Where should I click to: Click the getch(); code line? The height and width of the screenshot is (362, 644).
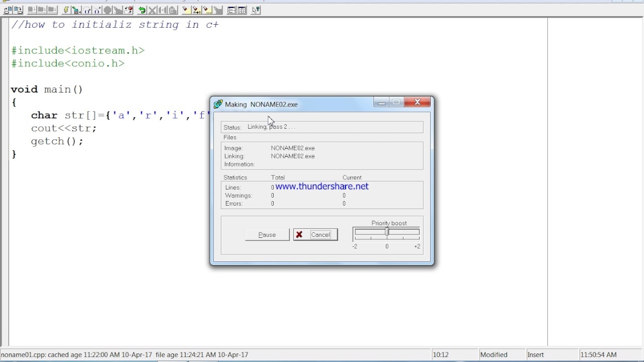57,141
